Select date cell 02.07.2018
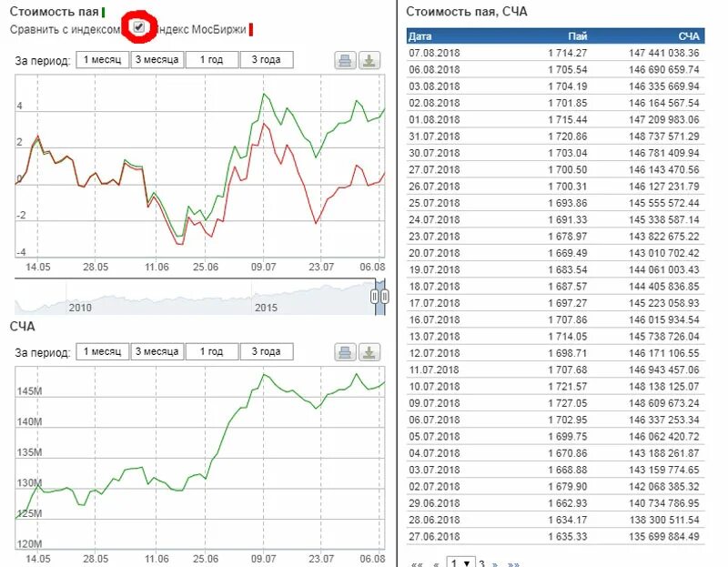Screen dimensions: 728x567 (434, 487)
